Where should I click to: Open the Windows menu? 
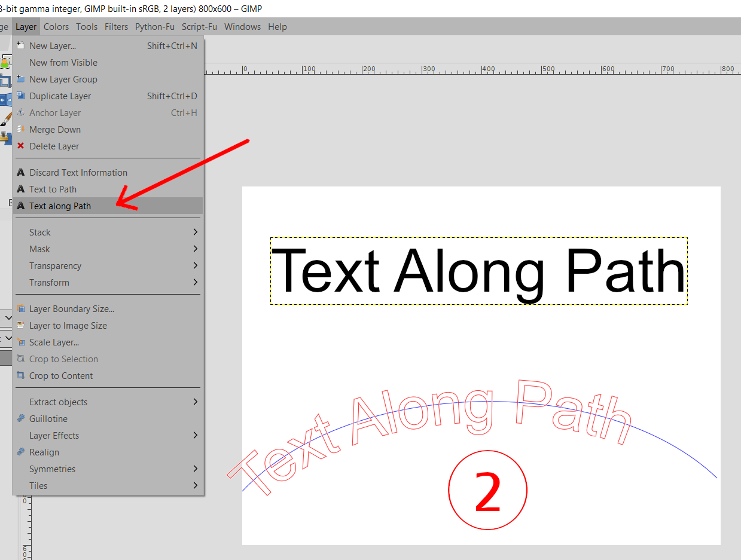(242, 27)
